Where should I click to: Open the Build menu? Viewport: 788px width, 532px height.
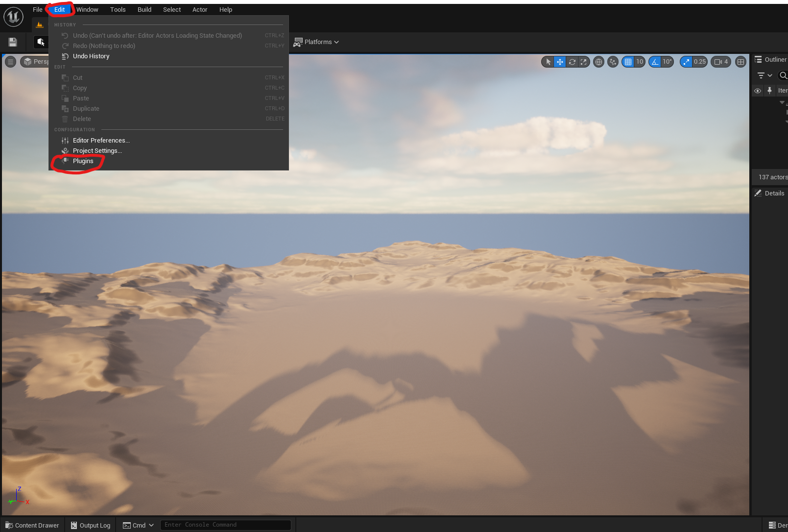pos(144,10)
